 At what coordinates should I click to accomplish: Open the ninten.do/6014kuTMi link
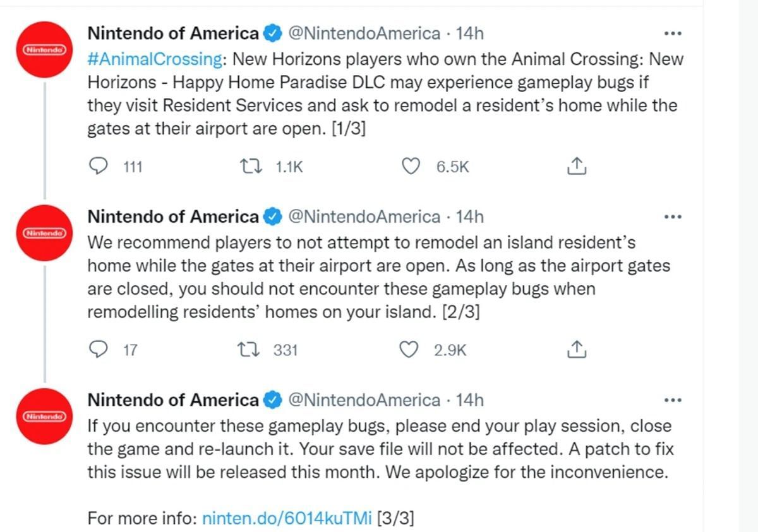(x=287, y=519)
